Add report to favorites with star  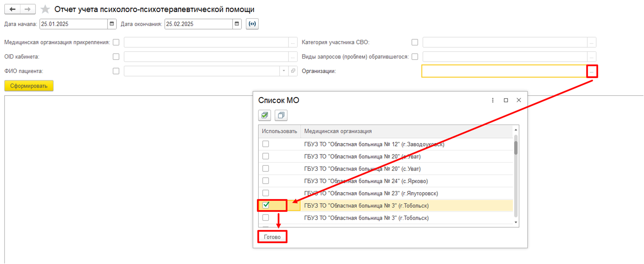click(x=45, y=9)
